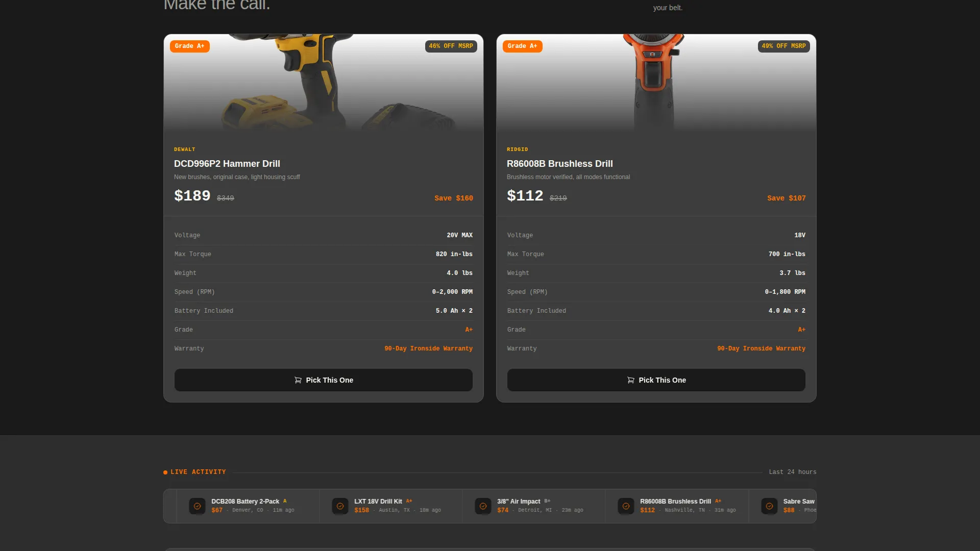Viewport: 980px width, 551px height.
Task: Click the cart icon in the Ridgid Pick button
Action: tap(631, 380)
